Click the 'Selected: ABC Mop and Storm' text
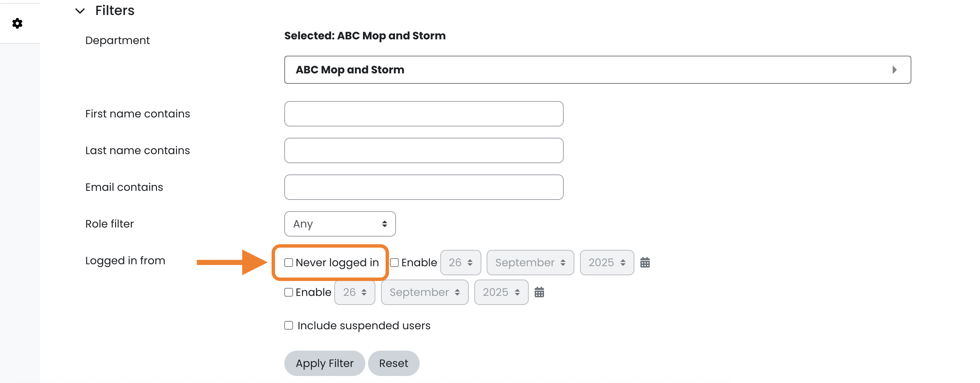Screen dimensions: 980x383 [x=365, y=35]
